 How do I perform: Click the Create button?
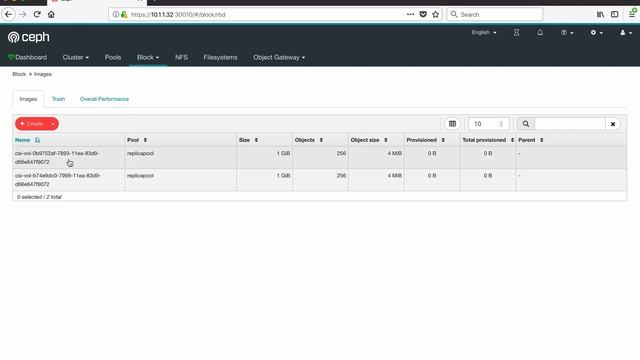coord(32,124)
